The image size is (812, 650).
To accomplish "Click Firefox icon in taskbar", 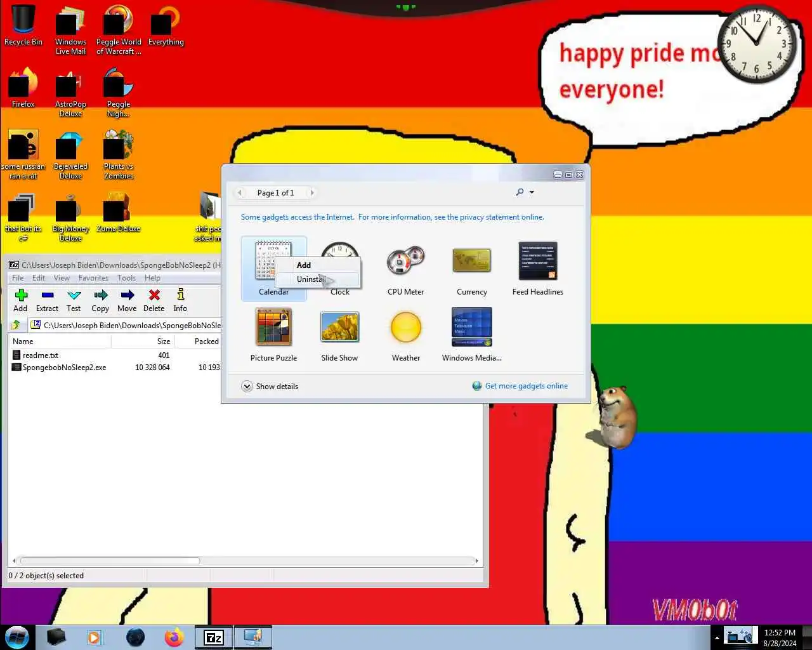I will pos(174,637).
